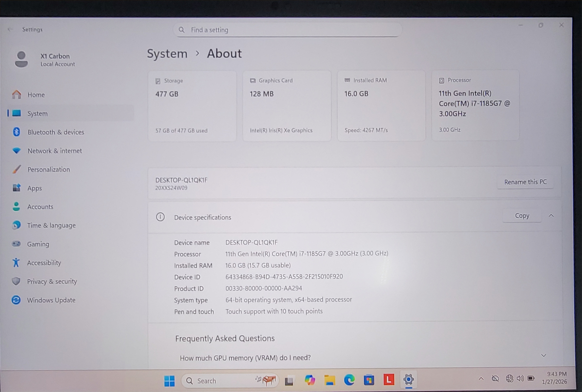This screenshot has width=582, height=392.
Task: Show hidden system tray icons
Action: 481,378
